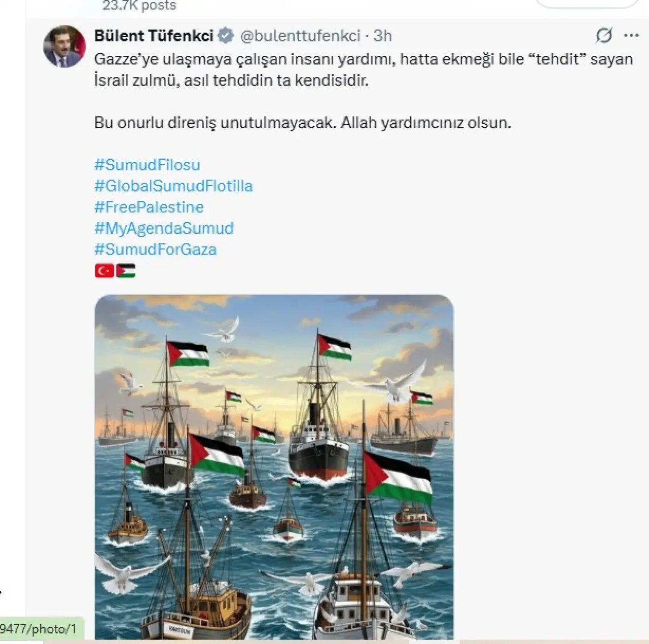Open the flotilla ships image
The width and height of the screenshot is (649, 644).
(274, 467)
